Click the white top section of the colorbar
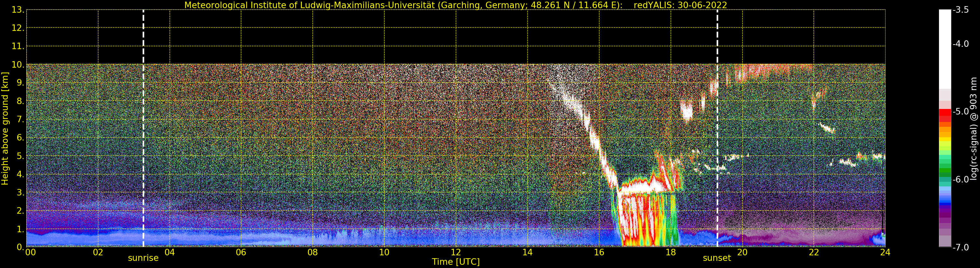980x268 pixels. (x=945, y=49)
